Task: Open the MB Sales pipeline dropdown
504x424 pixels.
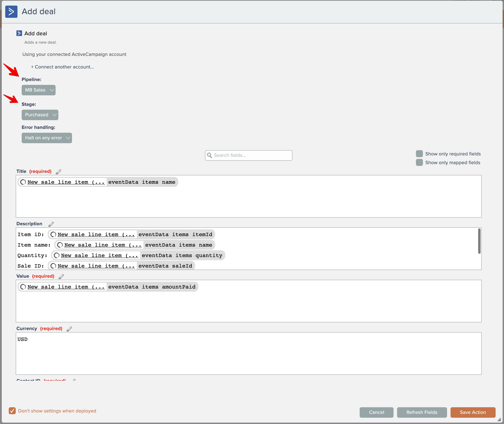Action: coord(38,90)
